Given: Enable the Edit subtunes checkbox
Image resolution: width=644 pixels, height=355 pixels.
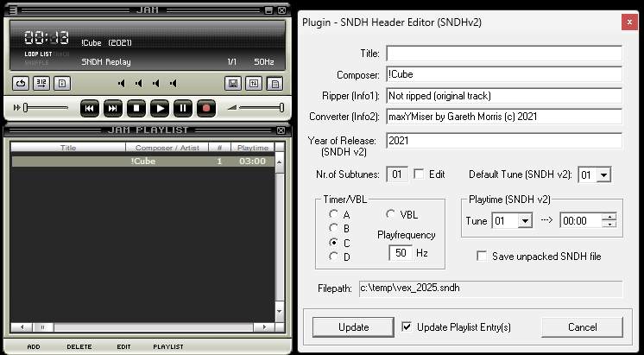Looking at the screenshot, I should point(419,174).
